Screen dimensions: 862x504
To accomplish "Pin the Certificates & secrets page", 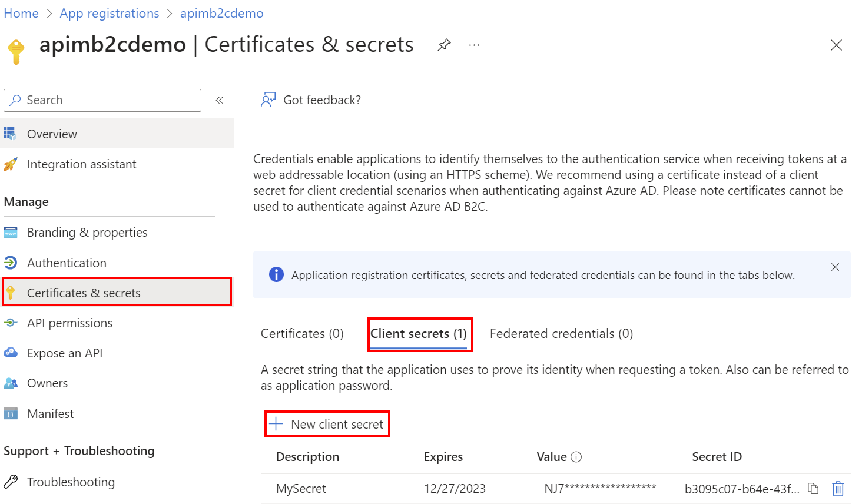I will [444, 44].
